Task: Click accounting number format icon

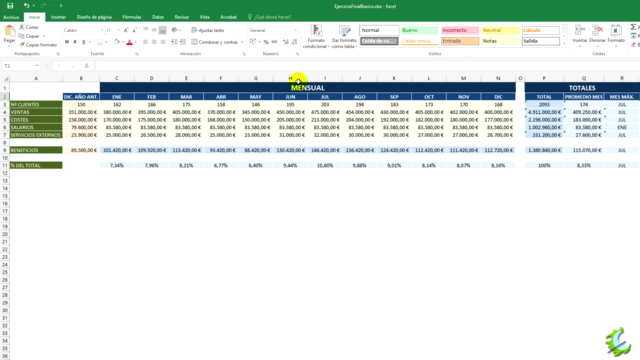Action: point(253,42)
